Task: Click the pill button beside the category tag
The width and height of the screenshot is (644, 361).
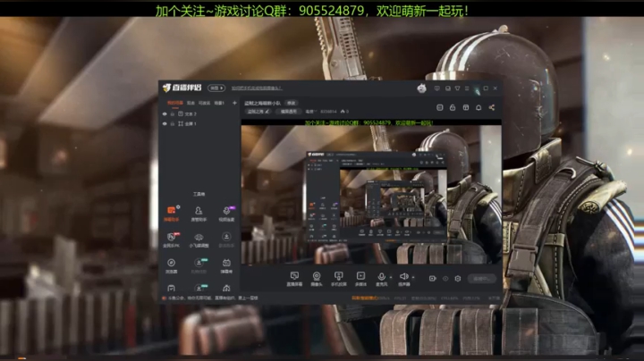Action: [x=289, y=111]
